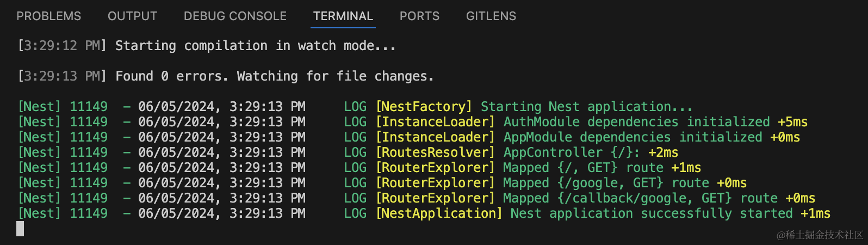Screen dimensions: 868x245
Task: Click the Mapped {/, GET} route line
Action: click(359, 168)
